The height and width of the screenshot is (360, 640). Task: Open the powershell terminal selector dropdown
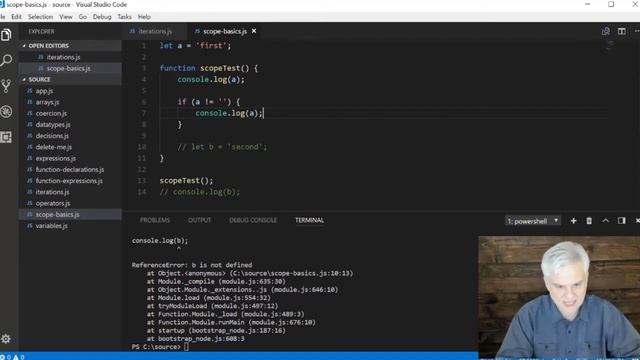[533, 221]
